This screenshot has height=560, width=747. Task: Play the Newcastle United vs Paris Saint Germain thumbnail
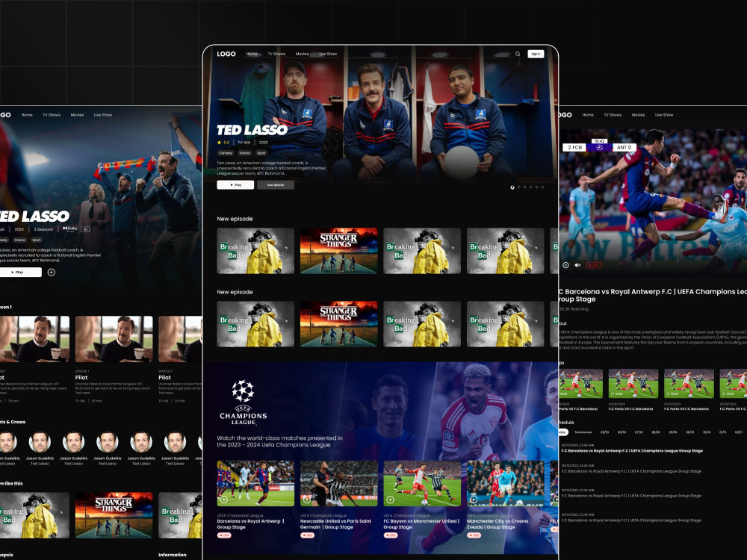338,483
